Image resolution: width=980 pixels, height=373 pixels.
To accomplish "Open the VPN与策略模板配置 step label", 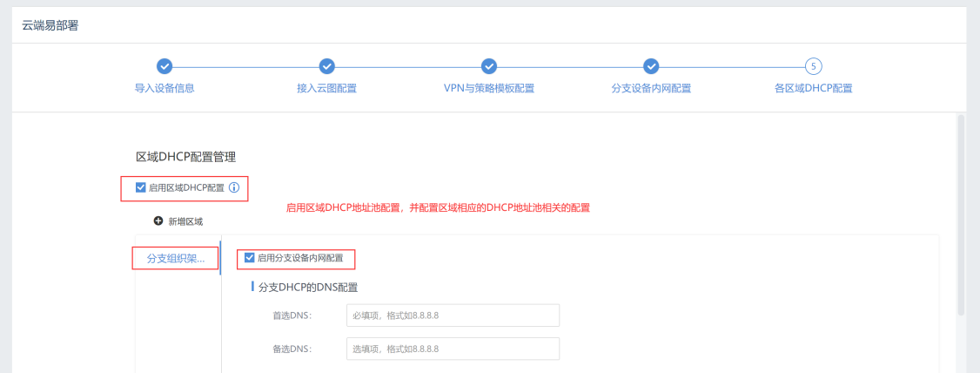I will click(x=489, y=88).
